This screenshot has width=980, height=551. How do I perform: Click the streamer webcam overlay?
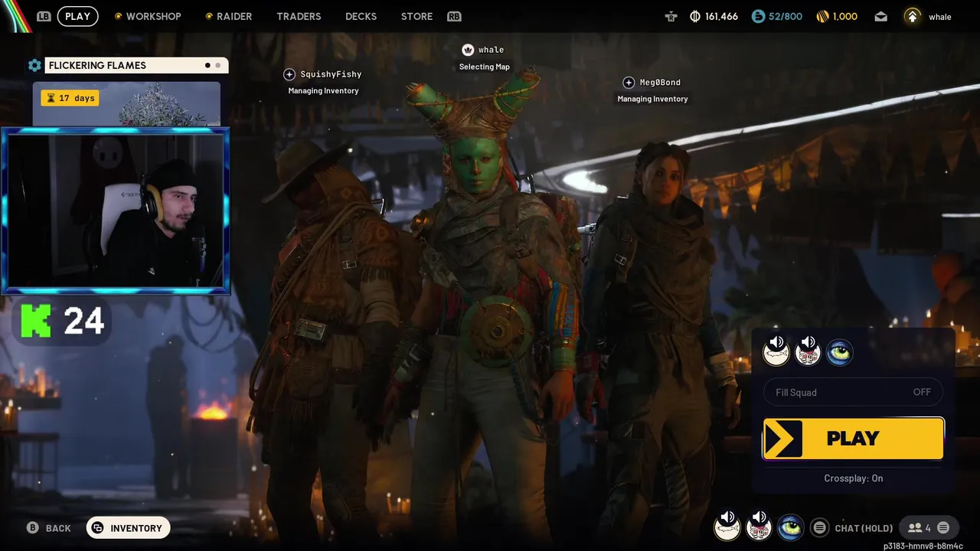tap(116, 211)
